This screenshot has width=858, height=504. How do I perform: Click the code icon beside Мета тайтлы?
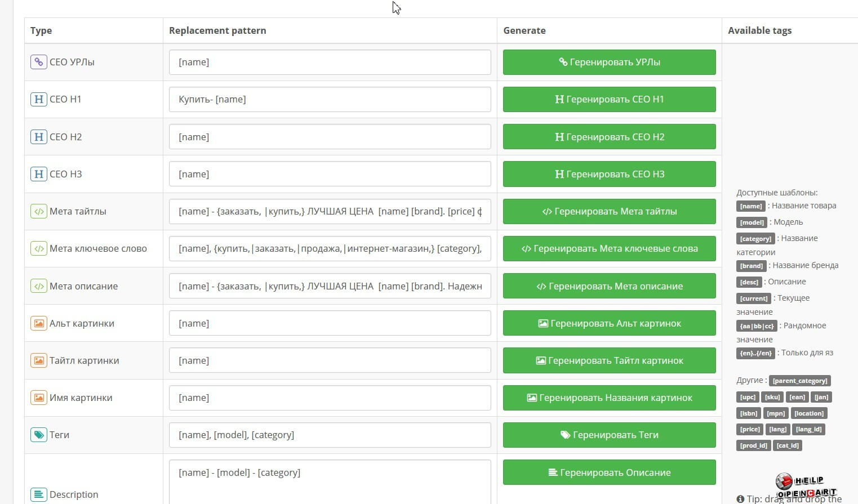(38, 211)
